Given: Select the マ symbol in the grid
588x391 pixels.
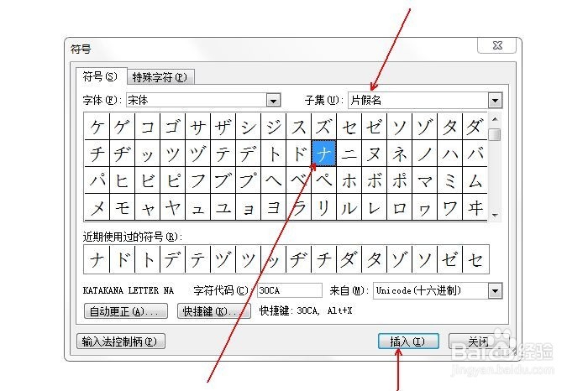Looking at the screenshot, I should [424, 180].
